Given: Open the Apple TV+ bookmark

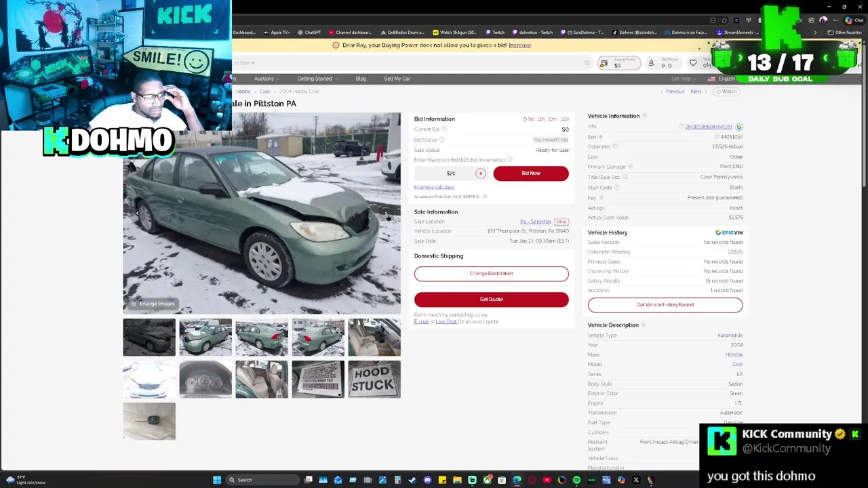Looking at the screenshot, I should click(x=277, y=33).
